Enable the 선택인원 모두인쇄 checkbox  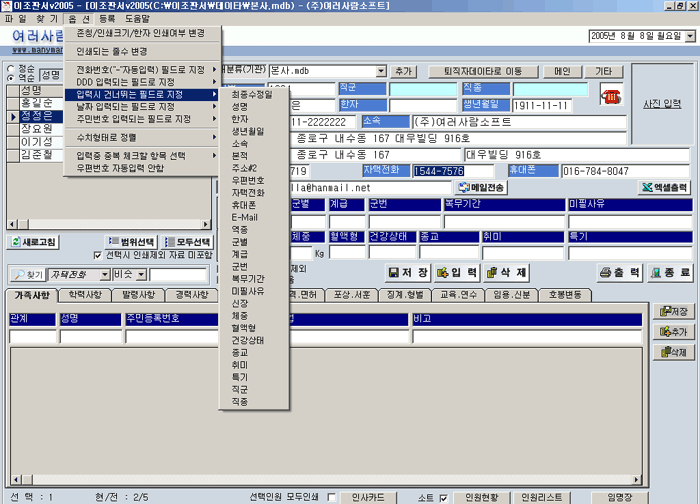tap(331, 496)
